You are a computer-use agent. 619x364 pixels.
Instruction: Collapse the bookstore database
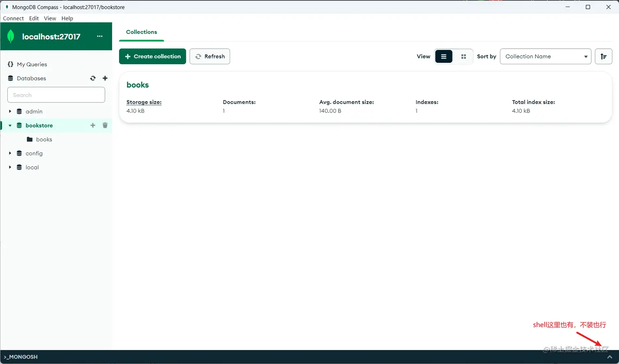(10, 125)
